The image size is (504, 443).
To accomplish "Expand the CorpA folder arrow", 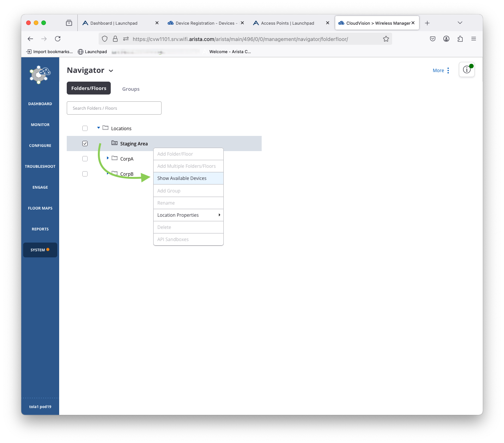I will tap(108, 158).
